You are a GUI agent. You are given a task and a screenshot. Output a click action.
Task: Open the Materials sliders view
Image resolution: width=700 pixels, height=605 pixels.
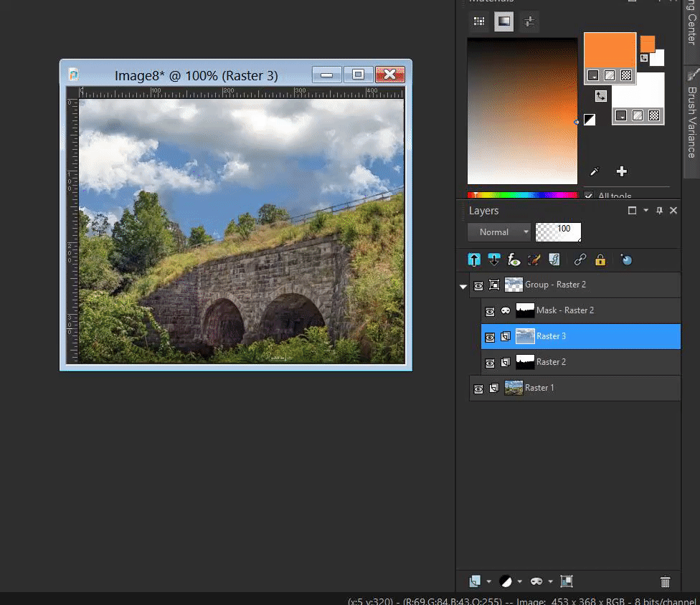(529, 22)
